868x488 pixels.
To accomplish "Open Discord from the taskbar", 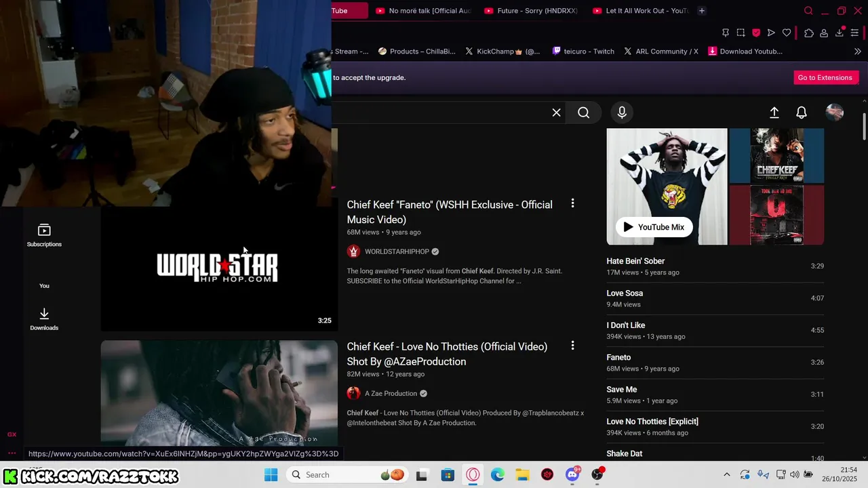I will [572, 474].
